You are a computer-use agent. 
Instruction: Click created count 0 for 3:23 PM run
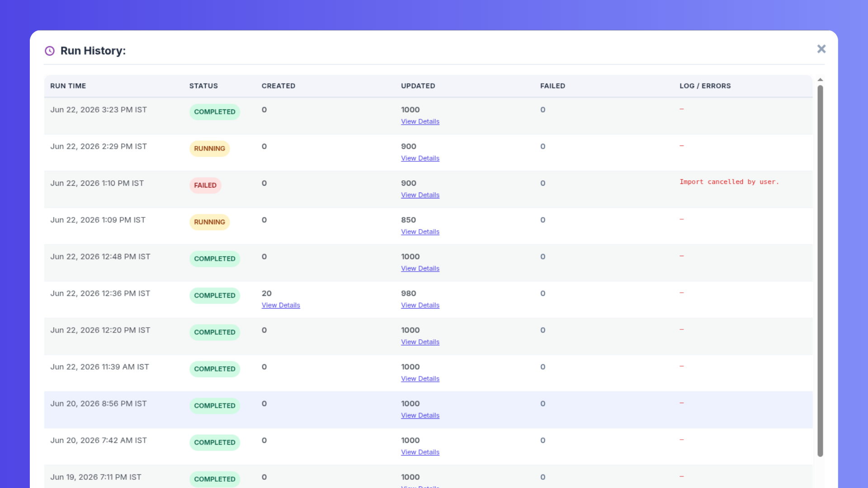coord(264,110)
